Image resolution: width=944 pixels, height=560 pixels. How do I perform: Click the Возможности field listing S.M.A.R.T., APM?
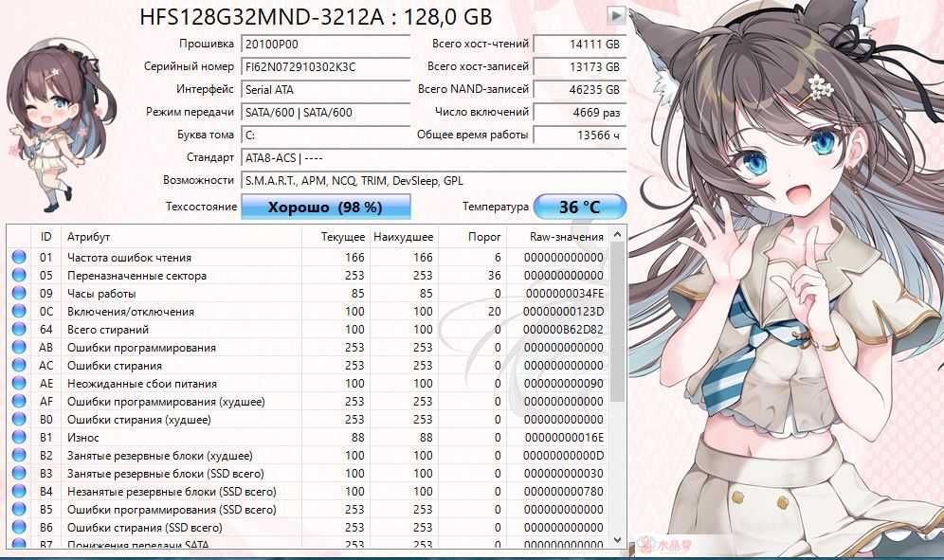pos(433,181)
